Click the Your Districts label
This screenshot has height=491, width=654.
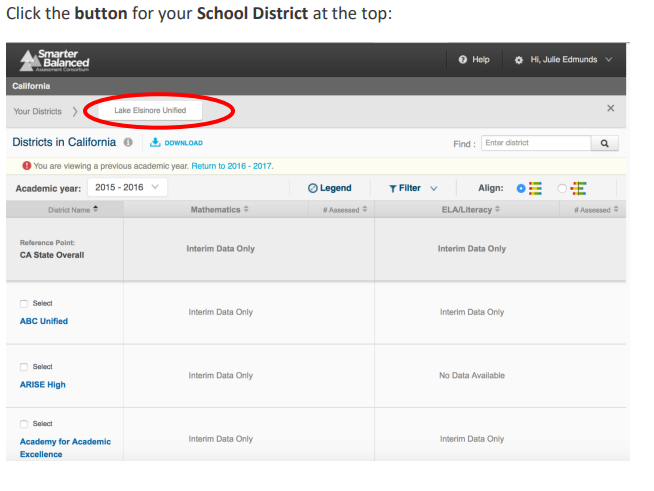click(38, 111)
